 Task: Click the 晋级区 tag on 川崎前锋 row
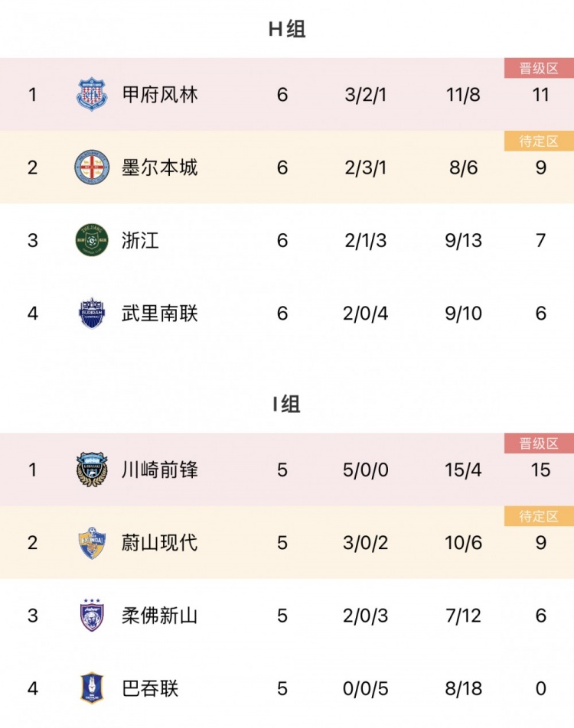pos(539,444)
